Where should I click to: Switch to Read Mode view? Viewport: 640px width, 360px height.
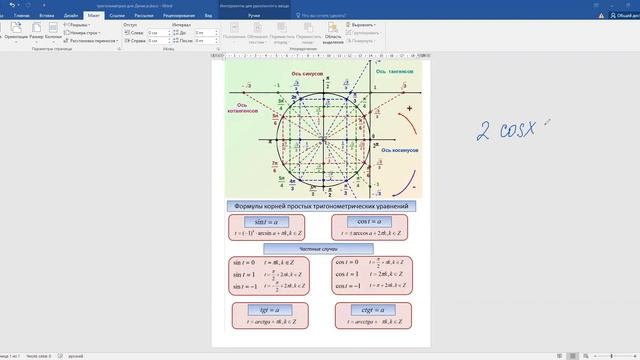pyautogui.click(x=560, y=356)
